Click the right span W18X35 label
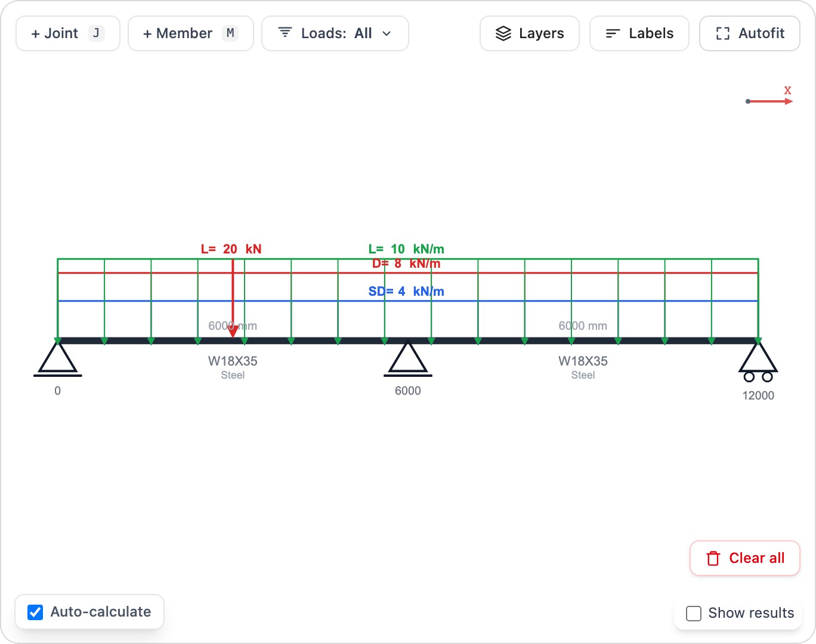 coord(583,361)
